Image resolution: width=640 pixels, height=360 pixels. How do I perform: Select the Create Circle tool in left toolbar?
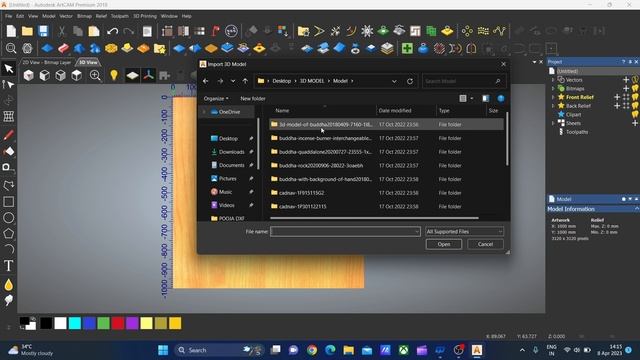click(x=9, y=218)
